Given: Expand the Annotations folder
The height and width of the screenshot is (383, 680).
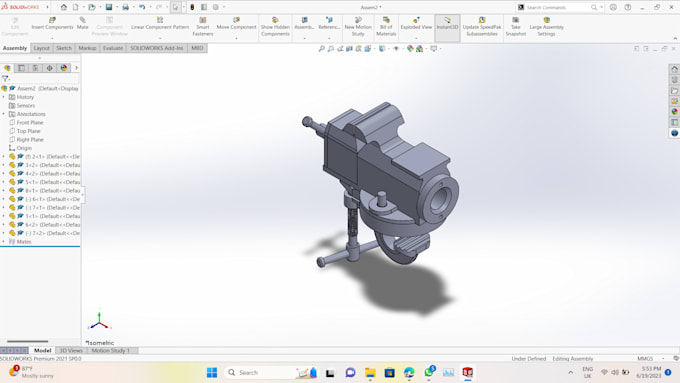Looking at the screenshot, I should [4, 114].
